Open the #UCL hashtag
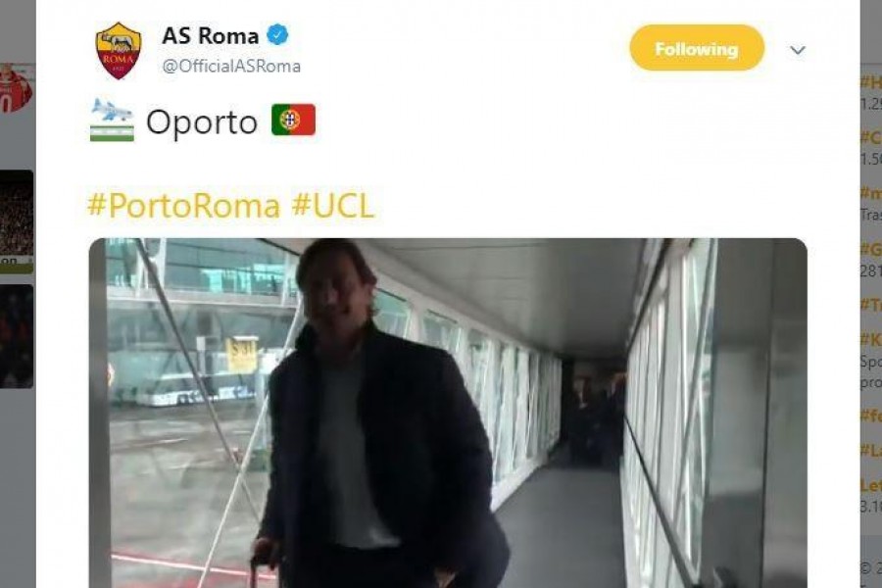The height and width of the screenshot is (588, 882). tap(333, 206)
